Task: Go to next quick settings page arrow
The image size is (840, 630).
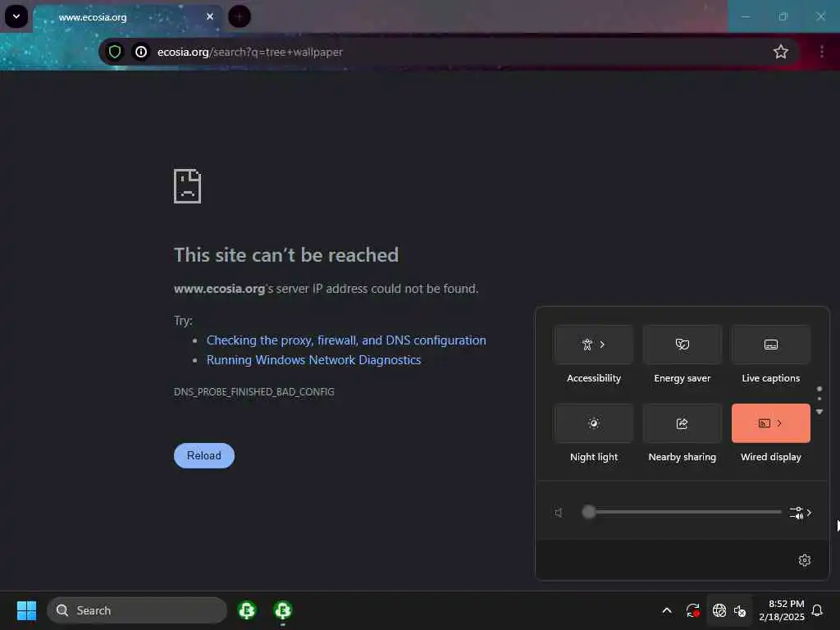Action: pos(819,412)
